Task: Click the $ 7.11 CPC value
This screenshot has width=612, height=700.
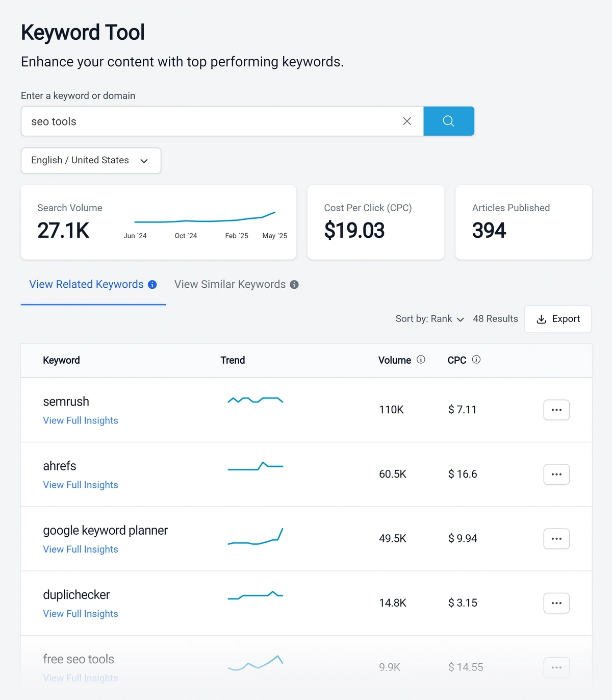Action: 462,410
